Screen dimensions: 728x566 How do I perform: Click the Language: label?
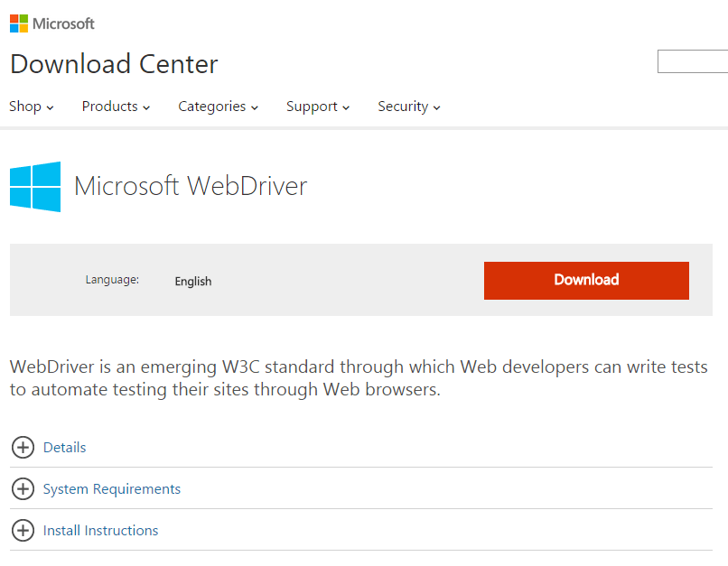(112, 280)
